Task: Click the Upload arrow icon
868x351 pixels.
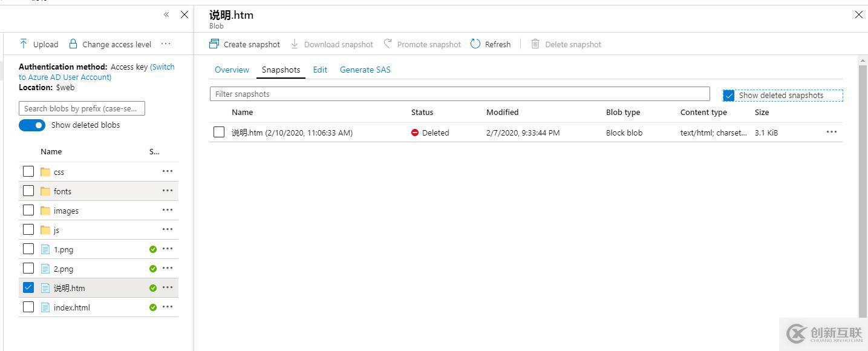Action: point(24,44)
